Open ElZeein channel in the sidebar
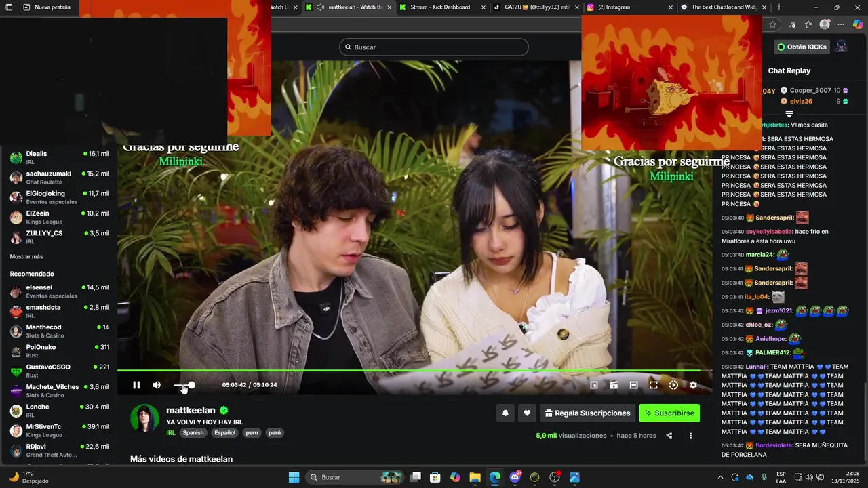The height and width of the screenshot is (488, 868). pyautogui.click(x=59, y=217)
